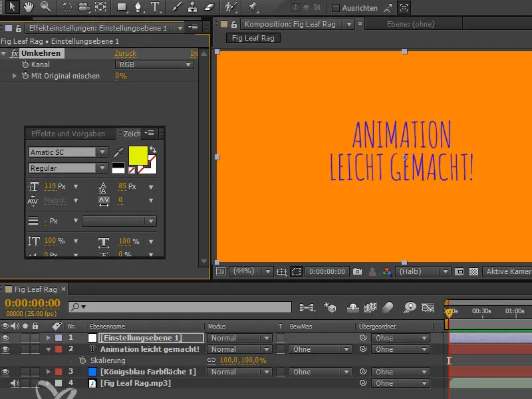Image resolution: width=532 pixels, height=399 pixels.
Task: Expand the Königsblau Farbfläche 1 layer
Action: point(48,372)
